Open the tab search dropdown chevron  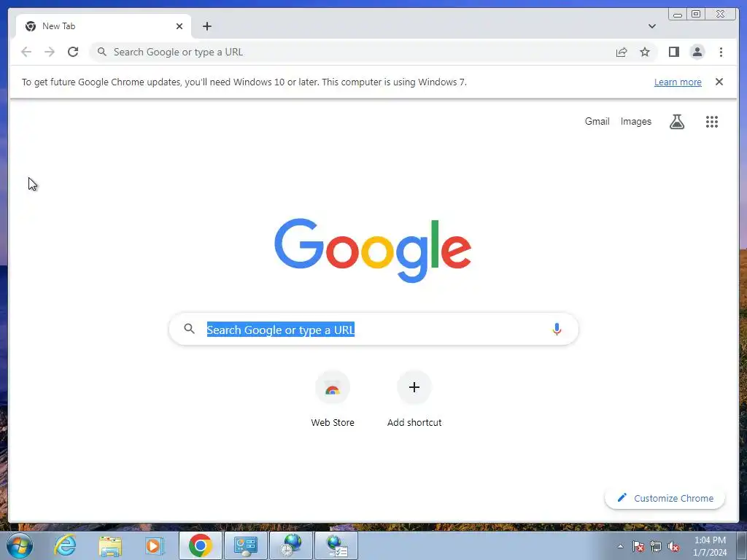click(651, 26)
